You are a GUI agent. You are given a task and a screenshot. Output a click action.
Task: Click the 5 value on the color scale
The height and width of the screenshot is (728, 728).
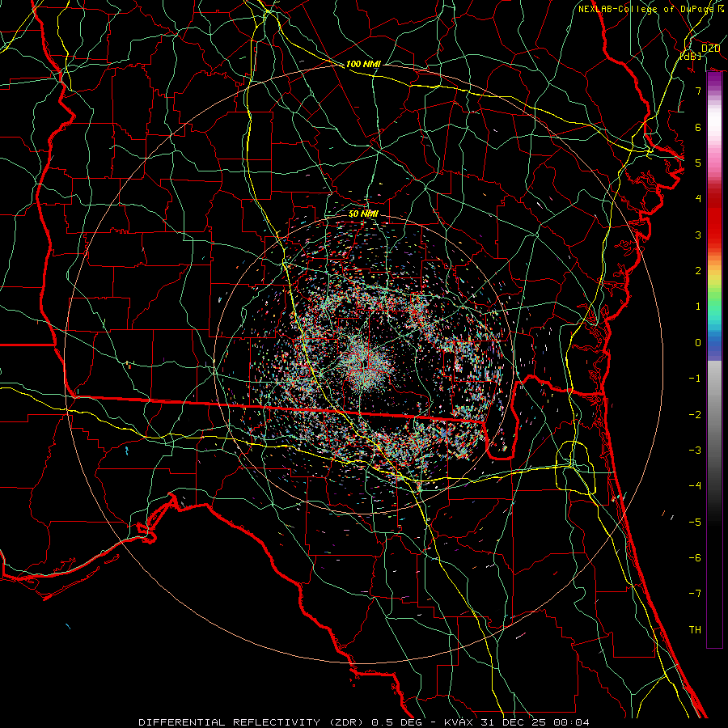[x=698, y=163]
